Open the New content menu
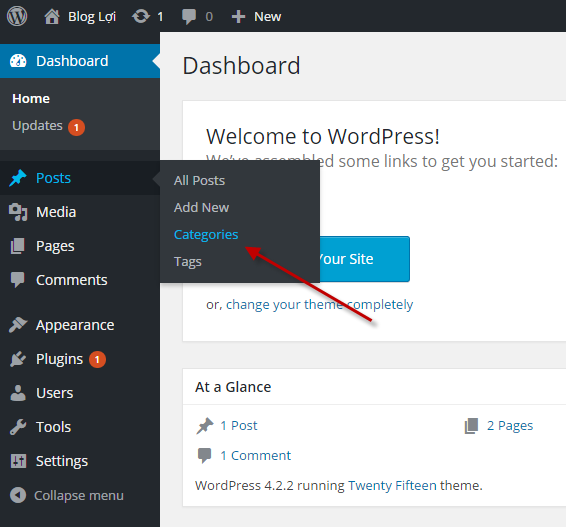Image resolution: width=566 pixels, height=527 pixels. [267, 17]
